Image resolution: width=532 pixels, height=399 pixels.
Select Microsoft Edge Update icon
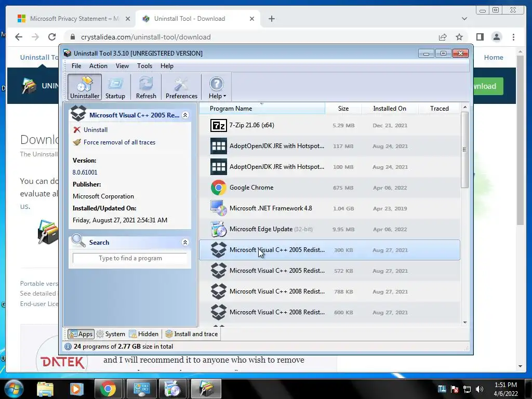tap(219, 229)
